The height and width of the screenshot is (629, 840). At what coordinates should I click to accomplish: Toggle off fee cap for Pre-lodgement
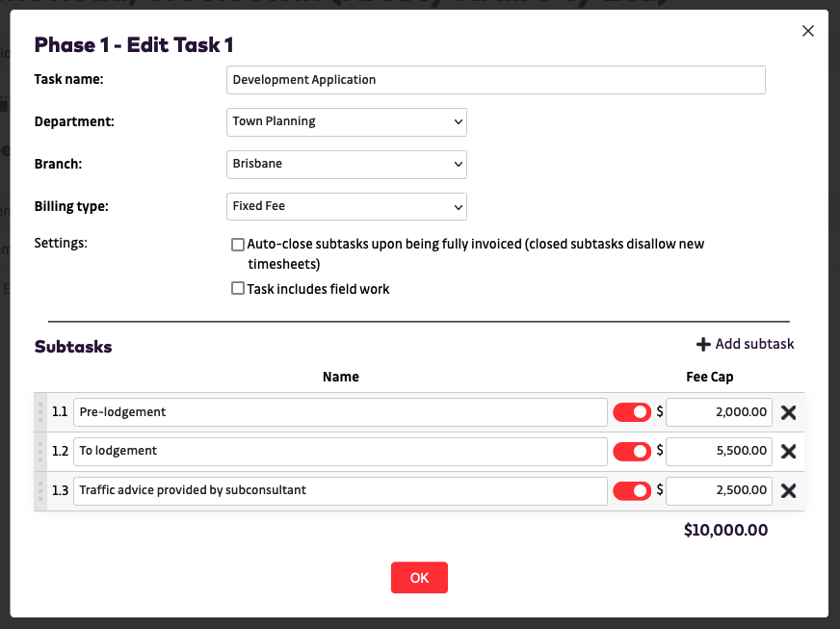(632, 412)
